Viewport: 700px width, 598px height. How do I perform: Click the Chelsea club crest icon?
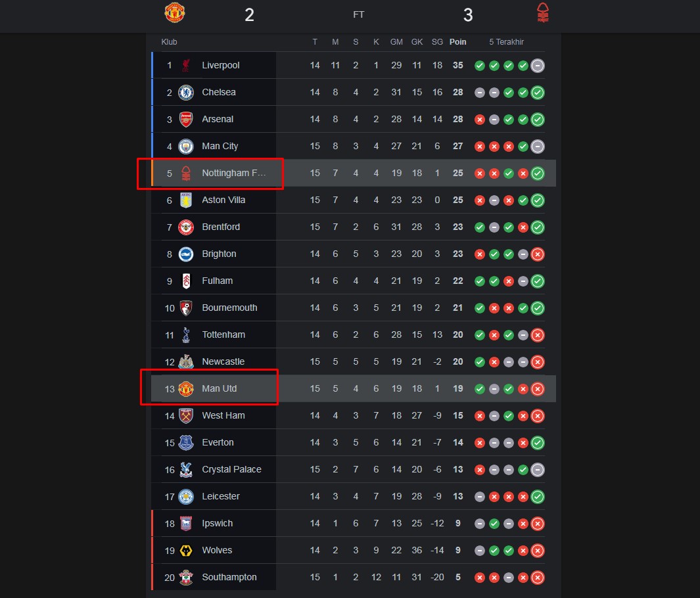(x=186, y=93)
